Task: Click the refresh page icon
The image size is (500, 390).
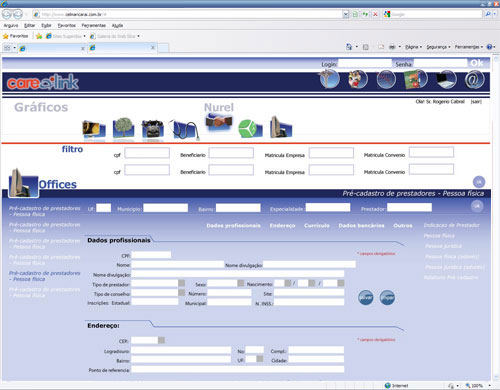Action: tap(365, 14)
